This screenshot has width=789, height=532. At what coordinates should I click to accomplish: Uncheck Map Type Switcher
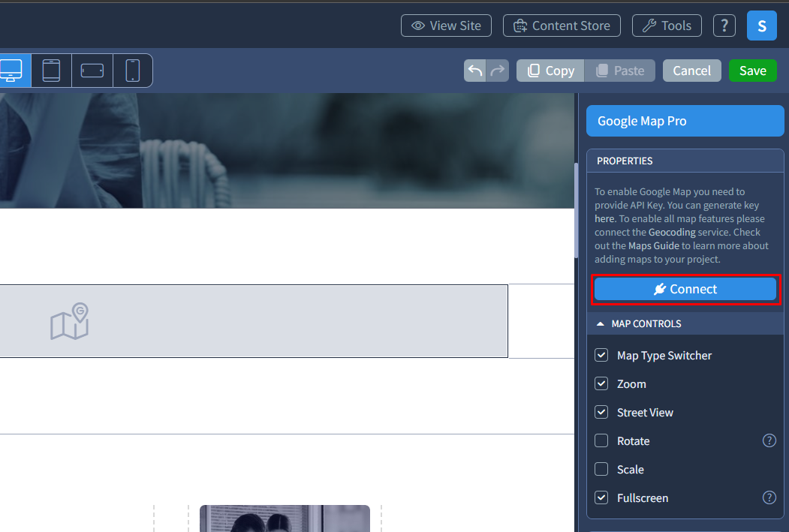(x=601, y=355)
